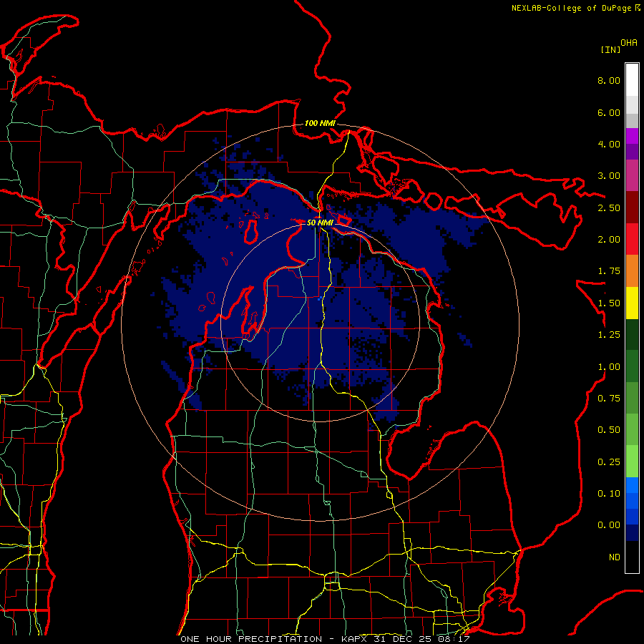Click the 1.75 legend value
The width and height of the screenshot is (644, 644).
[609, 271]
